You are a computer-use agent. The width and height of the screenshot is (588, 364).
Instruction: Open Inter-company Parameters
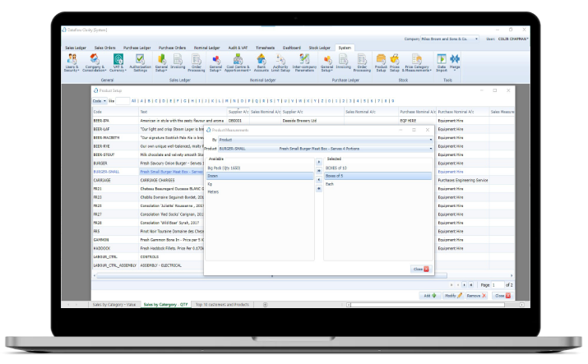[x=304, y=62]
